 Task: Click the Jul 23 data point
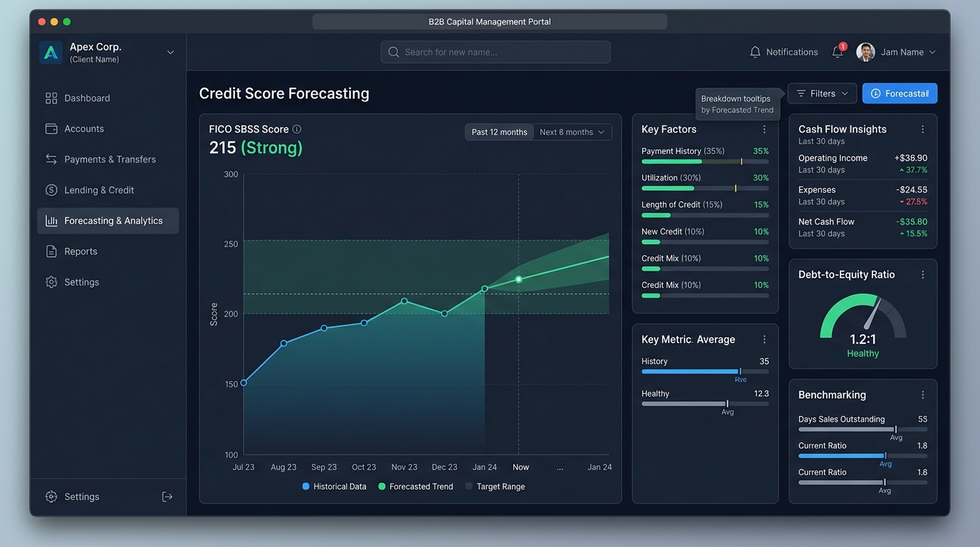click(x=244, y=382)
